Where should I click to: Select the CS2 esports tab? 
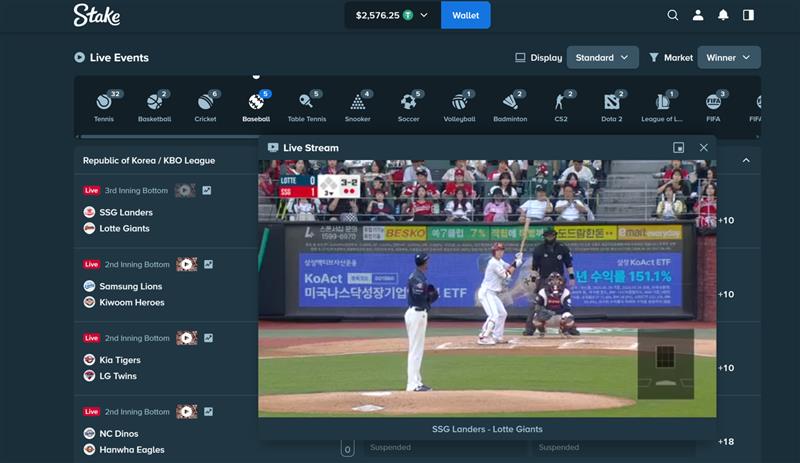point(561,106)
